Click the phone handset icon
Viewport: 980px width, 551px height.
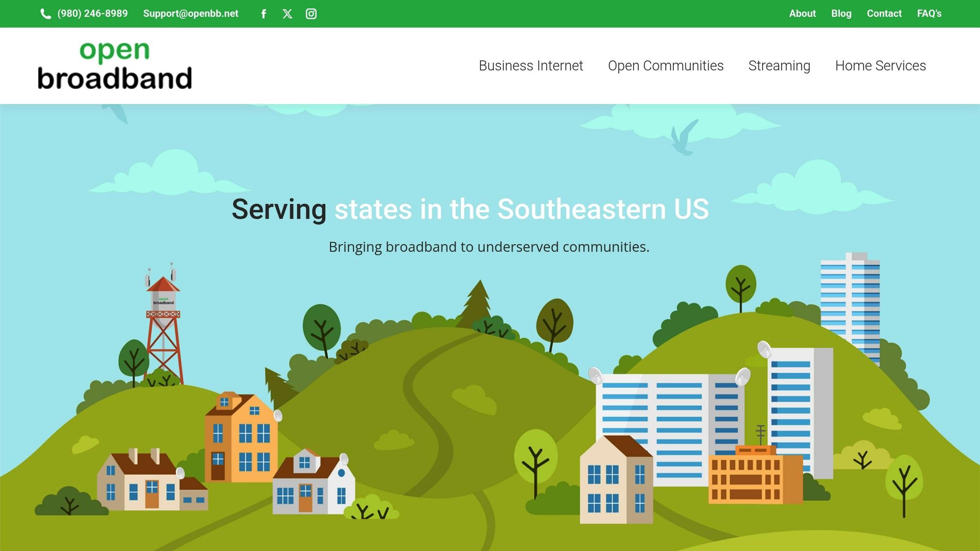tap(45, 14)
